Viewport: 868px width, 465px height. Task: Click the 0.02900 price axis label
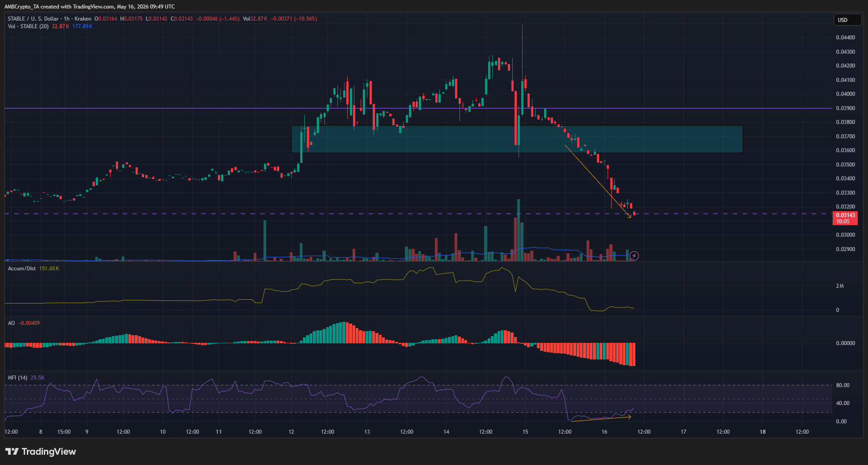pyautogui.click(x=845, y=249)
